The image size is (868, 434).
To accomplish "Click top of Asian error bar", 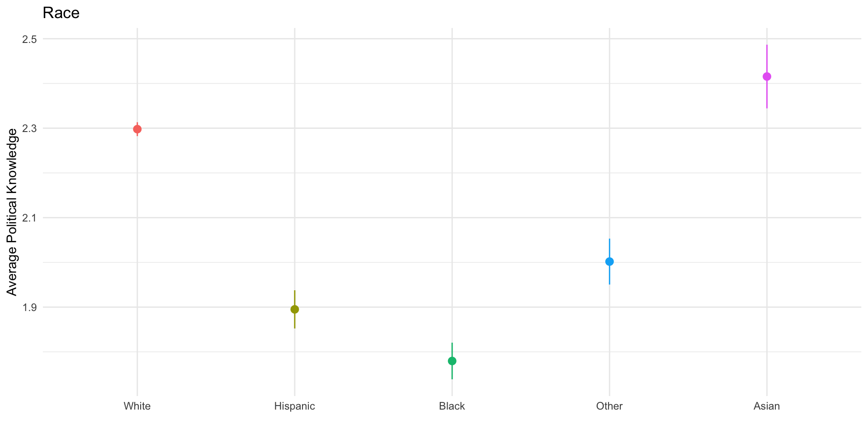I will pos(767,46).
